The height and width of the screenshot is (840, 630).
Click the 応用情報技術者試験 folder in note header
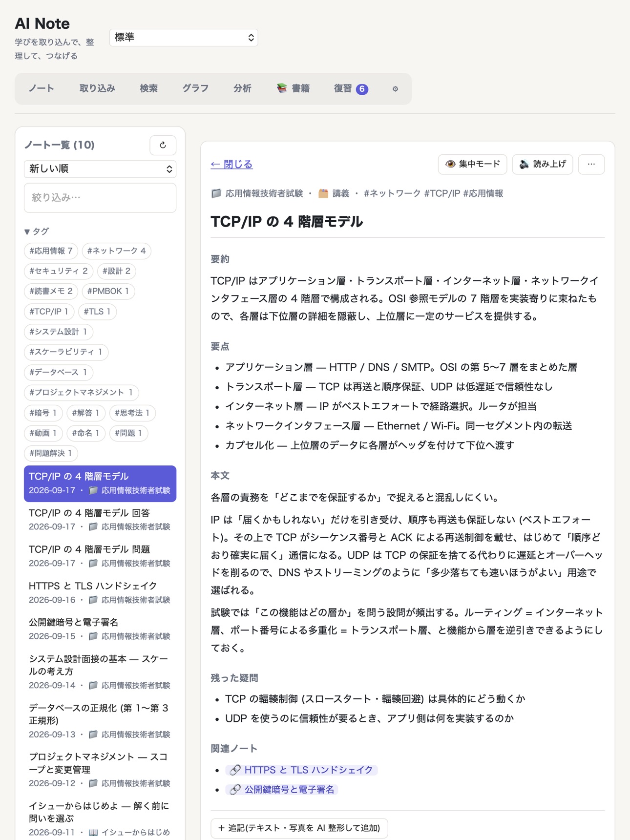(257, 193)
